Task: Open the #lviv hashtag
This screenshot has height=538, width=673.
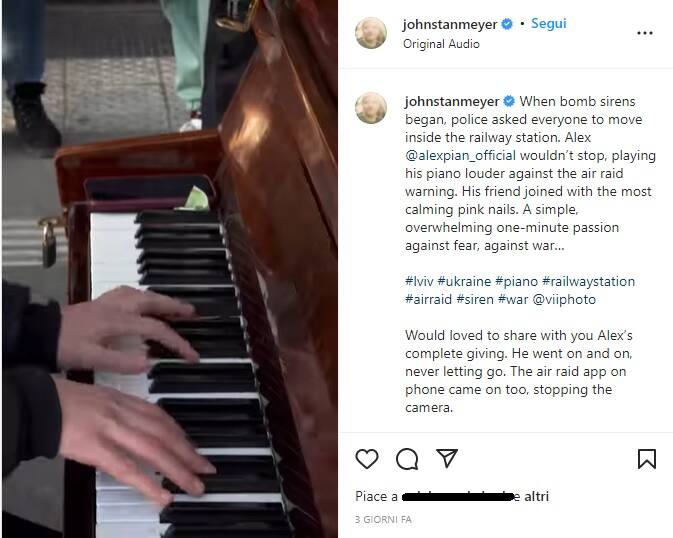Action: tap(419, 282)
